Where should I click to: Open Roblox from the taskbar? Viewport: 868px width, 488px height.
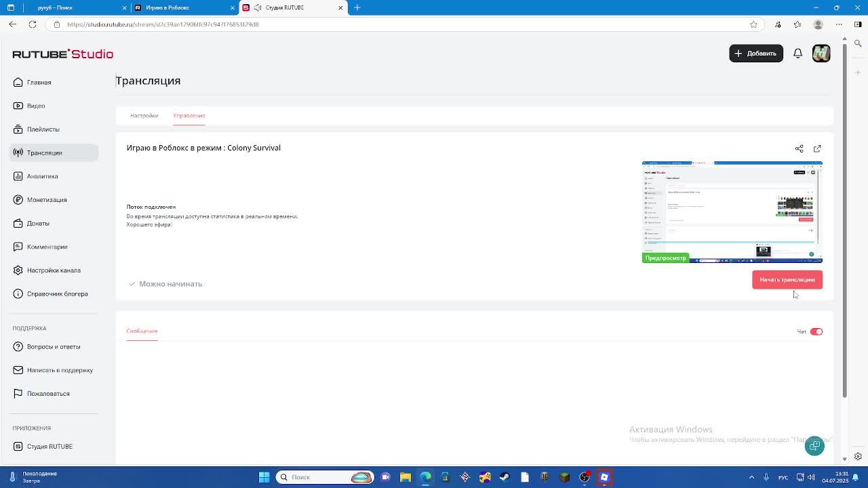pos(604,477)
